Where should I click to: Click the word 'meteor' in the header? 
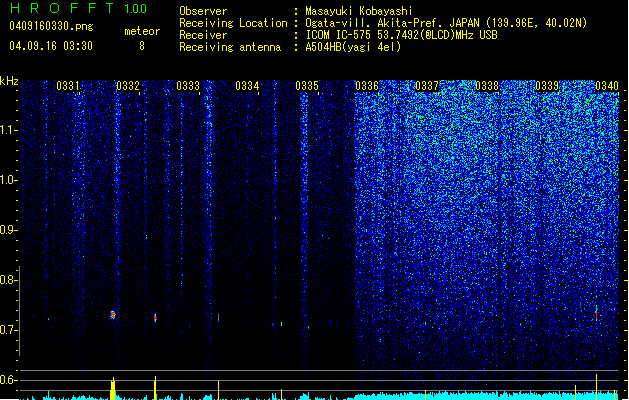[142, 31]
